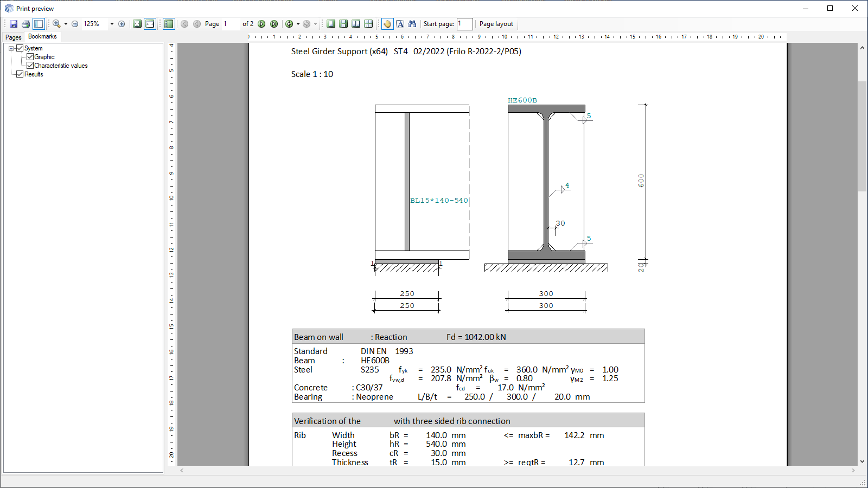Screen dimensions: 868x488
Task: Click 'Fd = 1042.00 kN' reaction value
Action: click(x=476, y=337)
